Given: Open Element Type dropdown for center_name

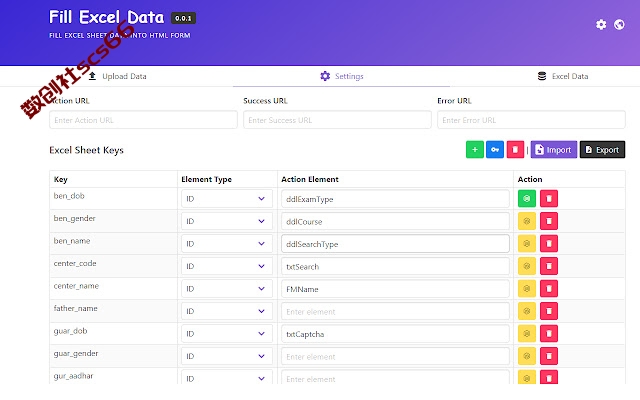Looking at the screenshot, I should [227, 289].
